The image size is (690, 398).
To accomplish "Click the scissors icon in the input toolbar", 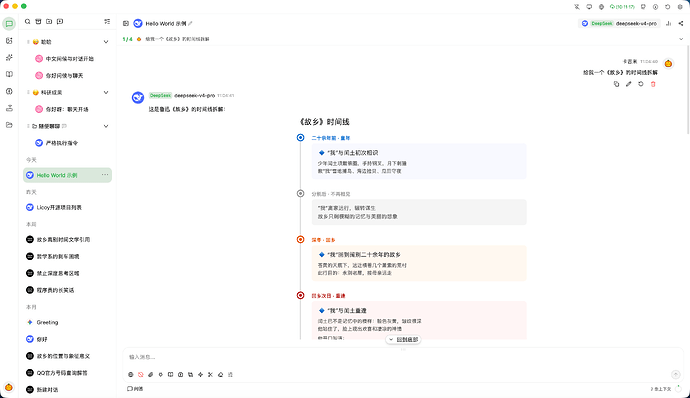I will tap(210, 375).
